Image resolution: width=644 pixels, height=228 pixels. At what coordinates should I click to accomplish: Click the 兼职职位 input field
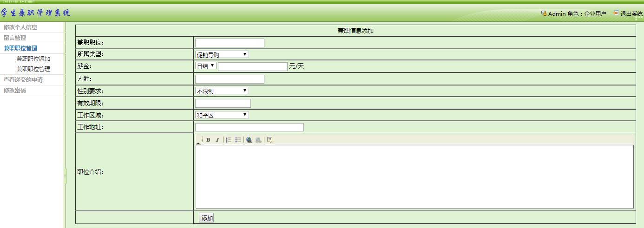[x=230, y=43]
